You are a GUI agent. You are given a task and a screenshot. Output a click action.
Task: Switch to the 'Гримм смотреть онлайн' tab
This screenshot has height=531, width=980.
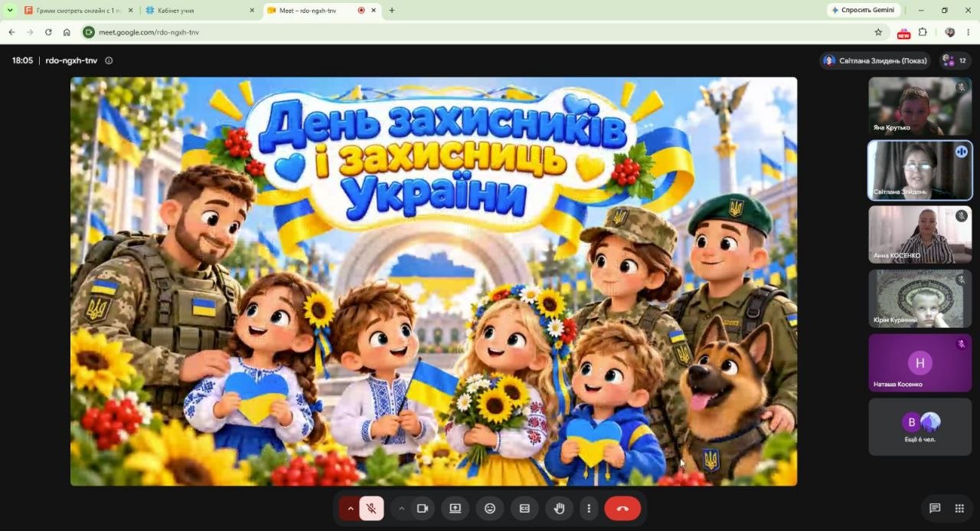78,11
